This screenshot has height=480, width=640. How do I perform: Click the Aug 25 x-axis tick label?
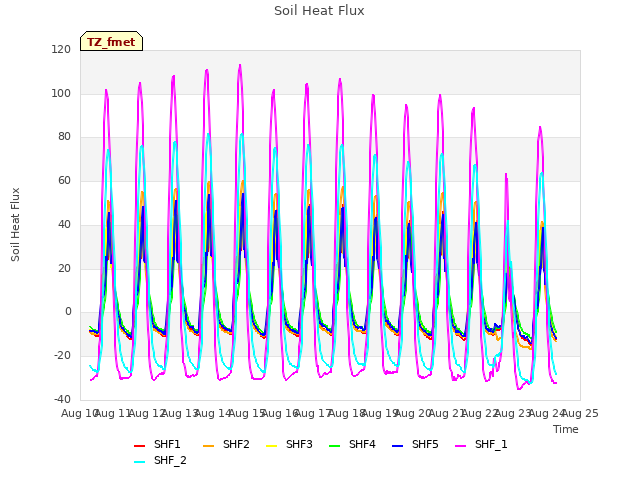(x=580, y=413)
